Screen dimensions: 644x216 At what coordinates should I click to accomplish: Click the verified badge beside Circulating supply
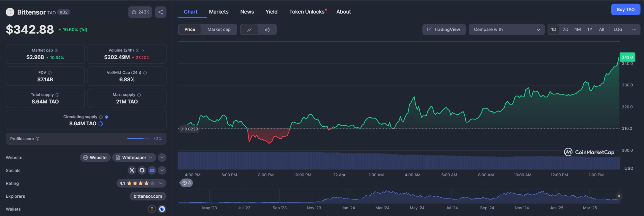107,117
